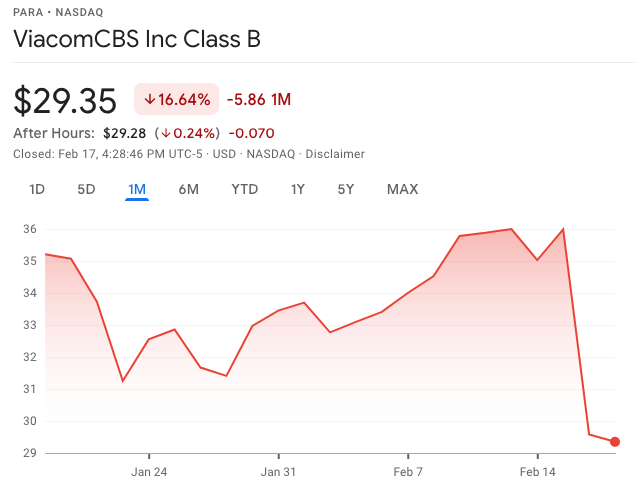635x498 pixels.
Task: Click the $29.35 current price
Action: (65, 100)
